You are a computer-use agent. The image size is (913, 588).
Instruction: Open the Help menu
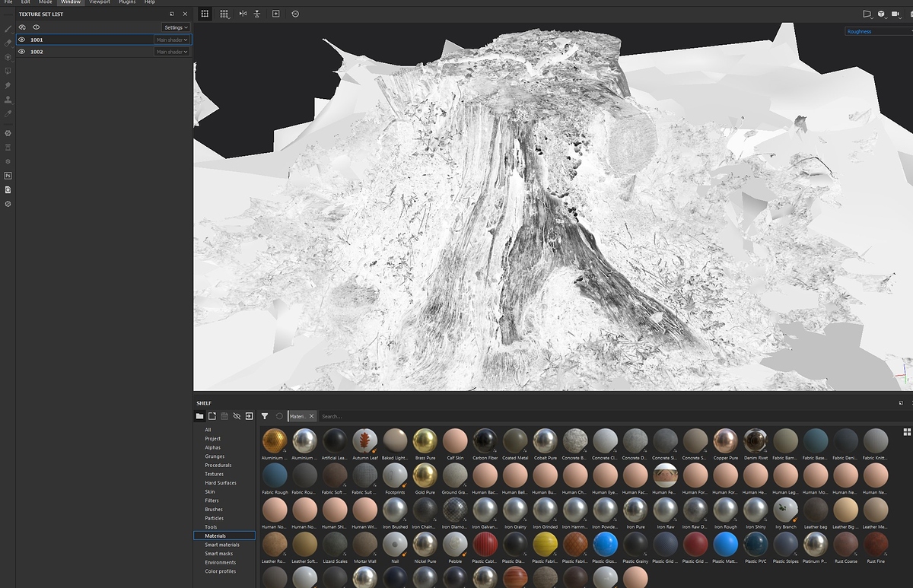[x=150, y=2]
